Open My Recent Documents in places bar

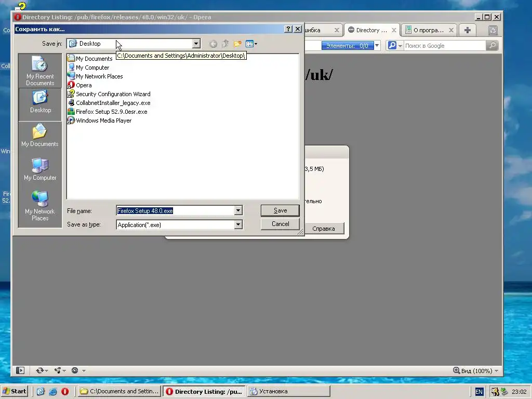point(40,71)
